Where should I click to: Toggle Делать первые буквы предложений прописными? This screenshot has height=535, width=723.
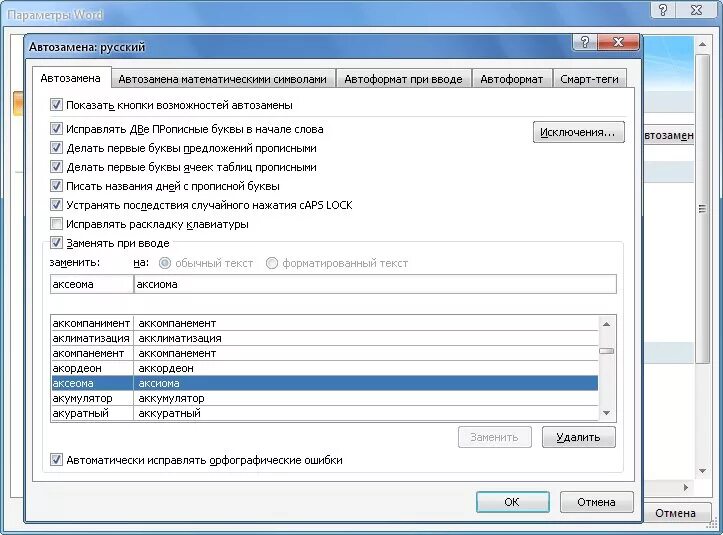56,148
